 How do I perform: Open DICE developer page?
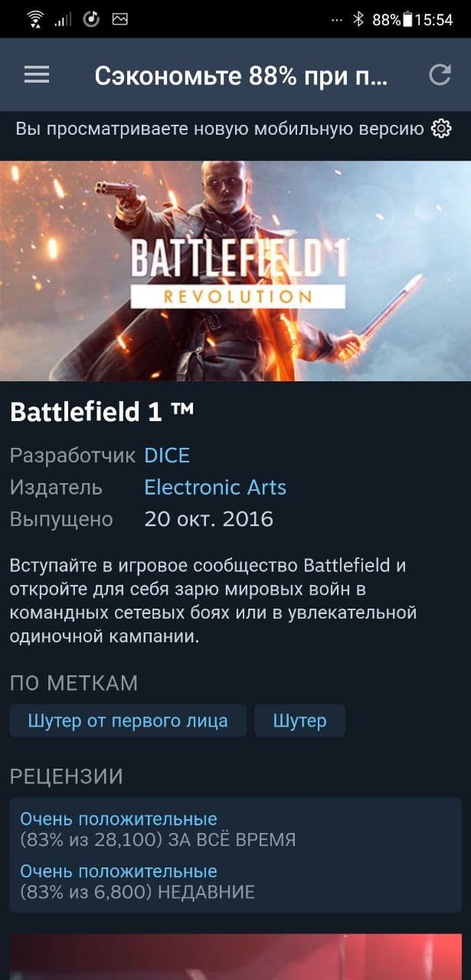[167, 456]
